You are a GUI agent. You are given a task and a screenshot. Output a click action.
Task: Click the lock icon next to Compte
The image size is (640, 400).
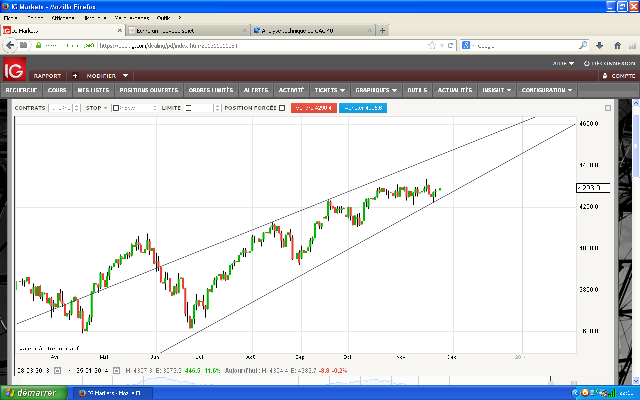pos(604,76)
